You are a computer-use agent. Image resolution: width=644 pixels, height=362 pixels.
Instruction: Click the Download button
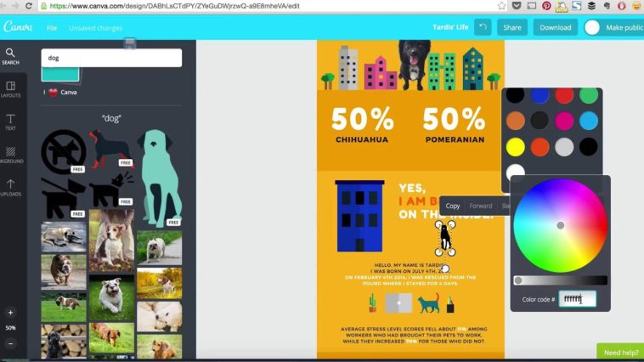[x=555, y=27]
